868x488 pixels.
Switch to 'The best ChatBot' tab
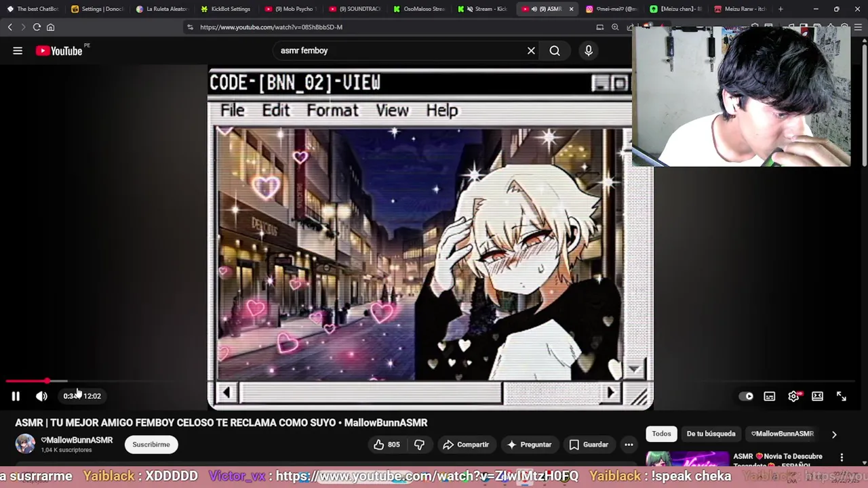tap(33, 9)
